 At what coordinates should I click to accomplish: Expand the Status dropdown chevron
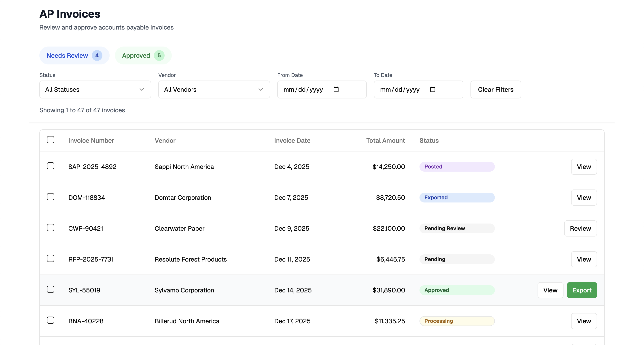click(x=142, y=89)
